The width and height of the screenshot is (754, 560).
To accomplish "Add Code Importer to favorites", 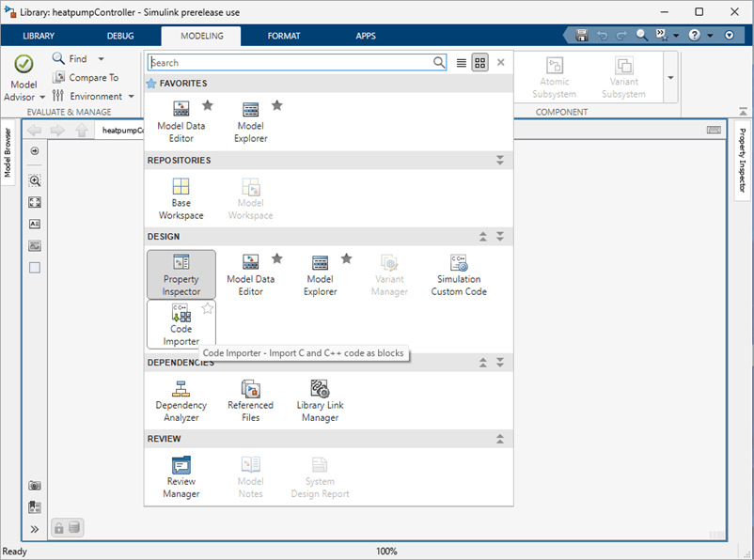I will coord(208,308).
